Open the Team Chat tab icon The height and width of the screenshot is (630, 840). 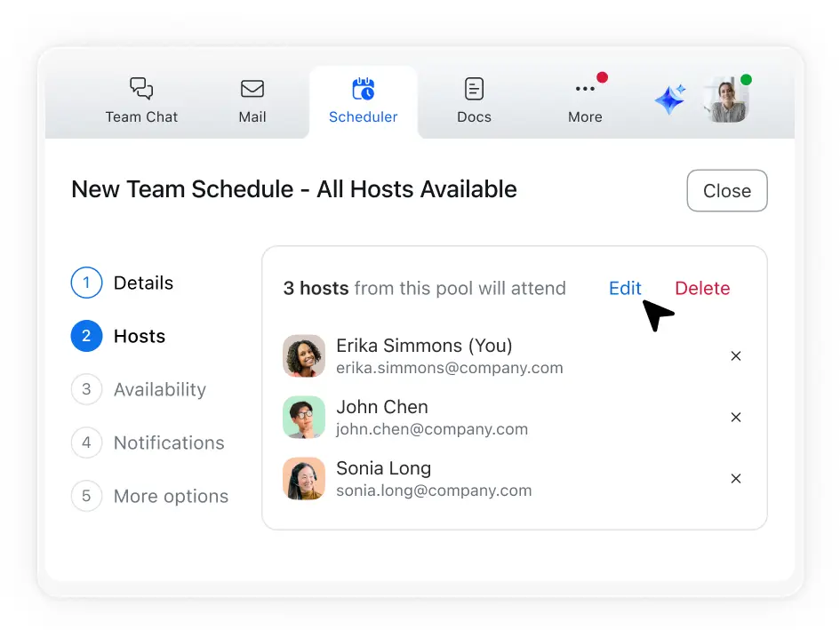pyautogui.click(x=141, y=88)
